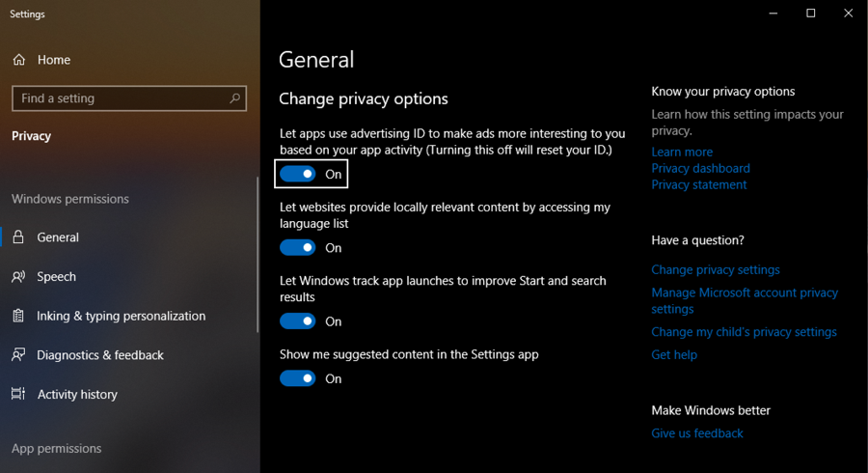Open the Privacy statement link
868x473 pixels.
(x=698, y=184)
